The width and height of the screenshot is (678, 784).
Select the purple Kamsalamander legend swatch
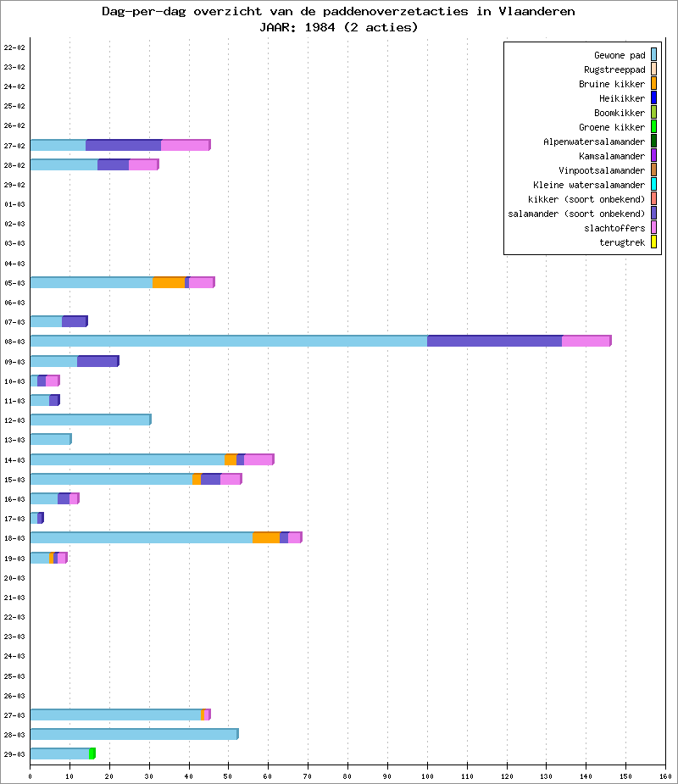pyautogui.click(x=653, y=156)
